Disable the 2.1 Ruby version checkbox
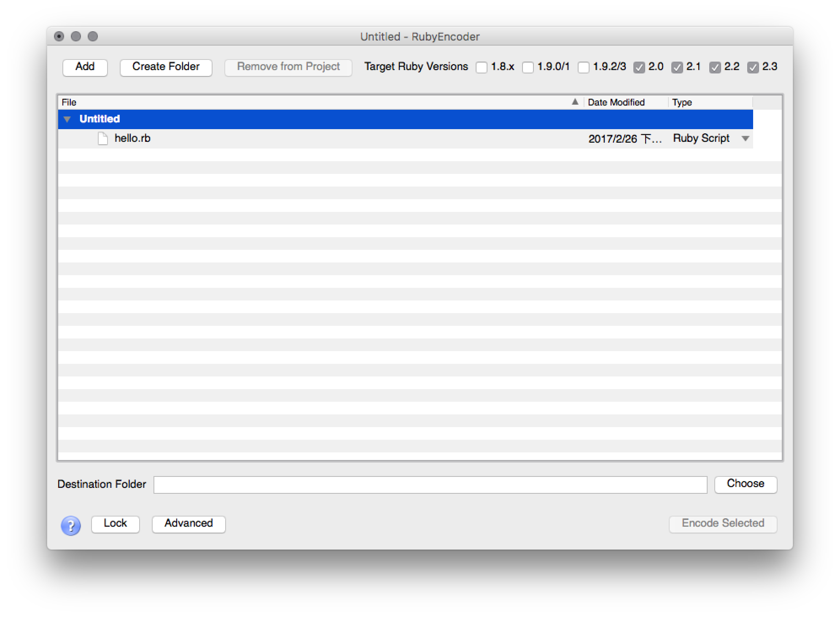The width and height of the screenshot is (840, 617). pos(677,68)
